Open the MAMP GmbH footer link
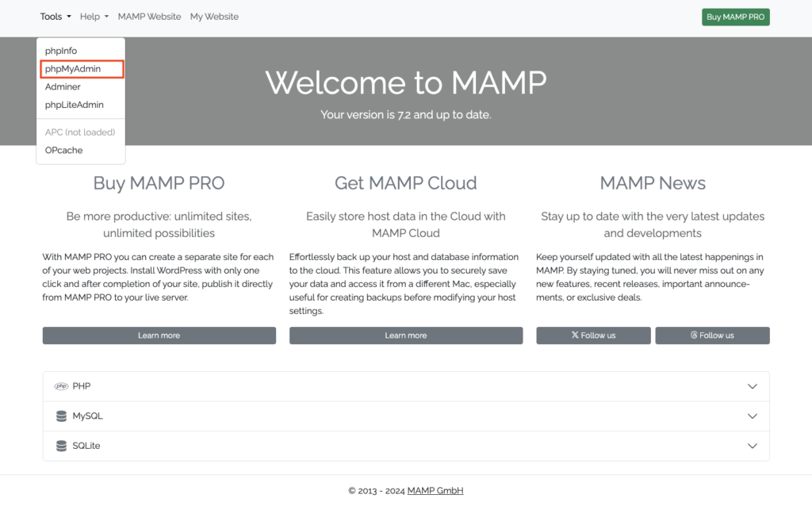Image resolution: width=812 pixels, height=510 pixels. tap(435, 490)
